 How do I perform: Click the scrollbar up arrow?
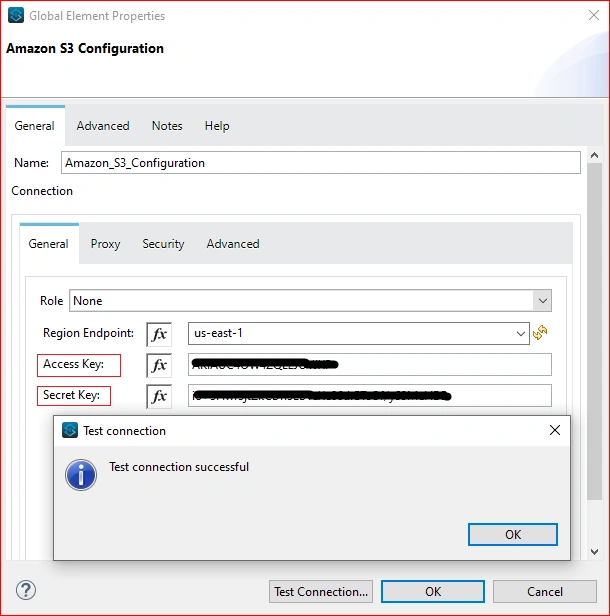[594, 155]
